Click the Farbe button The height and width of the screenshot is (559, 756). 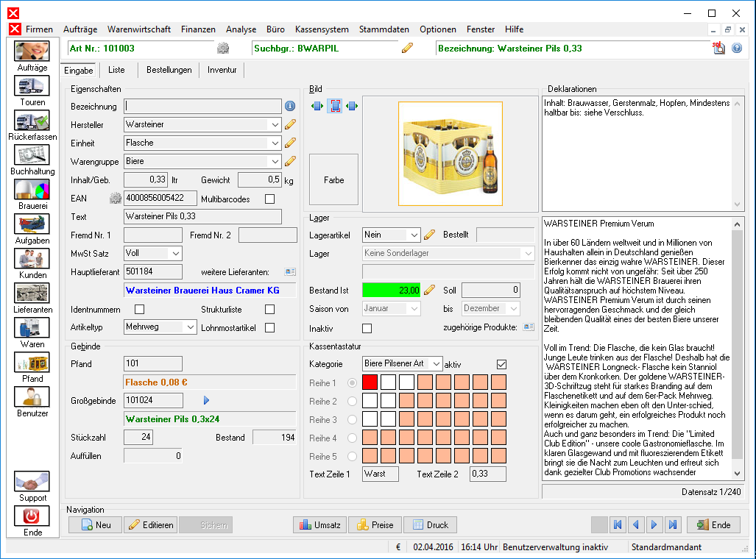point(333,179)
